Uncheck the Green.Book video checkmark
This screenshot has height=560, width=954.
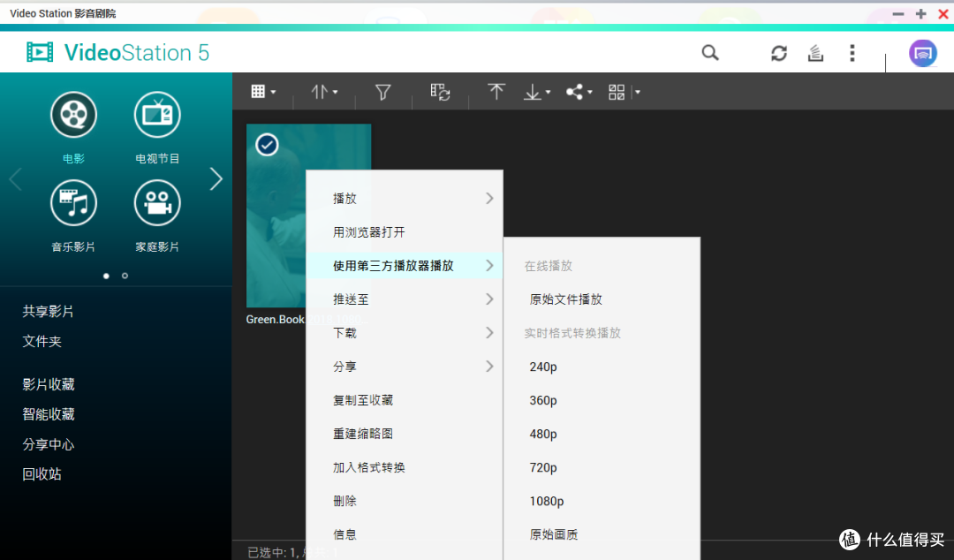tap(267, 145)
